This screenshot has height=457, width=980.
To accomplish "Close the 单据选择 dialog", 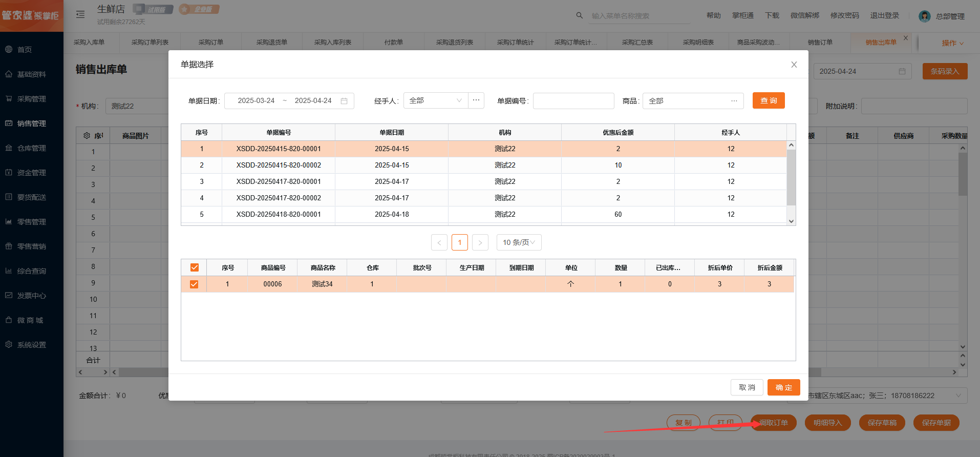I will (x=794, y=65).
